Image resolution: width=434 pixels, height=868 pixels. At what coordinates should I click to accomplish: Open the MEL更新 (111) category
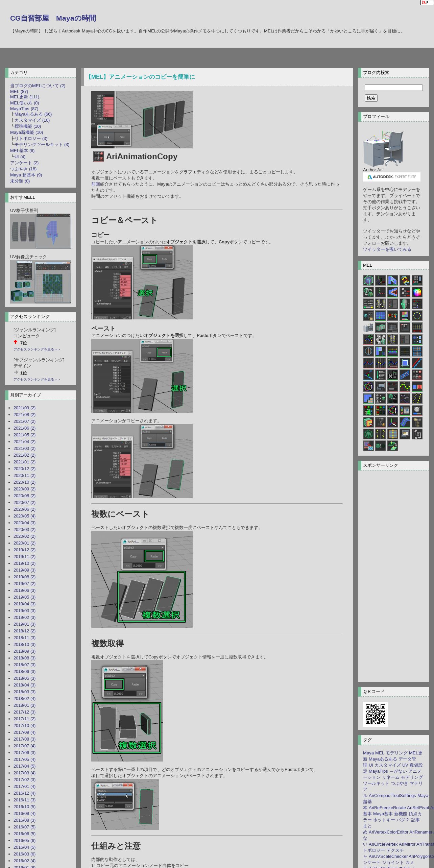point(25,97)
